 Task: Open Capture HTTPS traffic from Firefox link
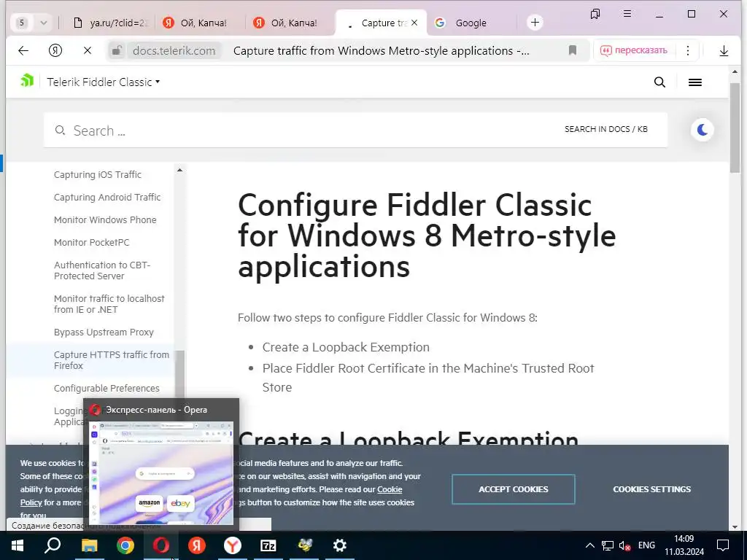point(112,360)
